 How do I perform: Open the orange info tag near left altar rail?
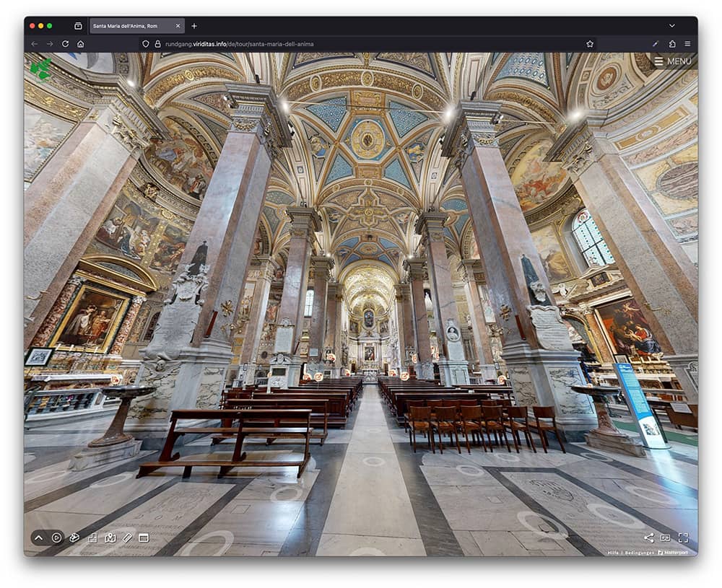(x=115, y=379)
